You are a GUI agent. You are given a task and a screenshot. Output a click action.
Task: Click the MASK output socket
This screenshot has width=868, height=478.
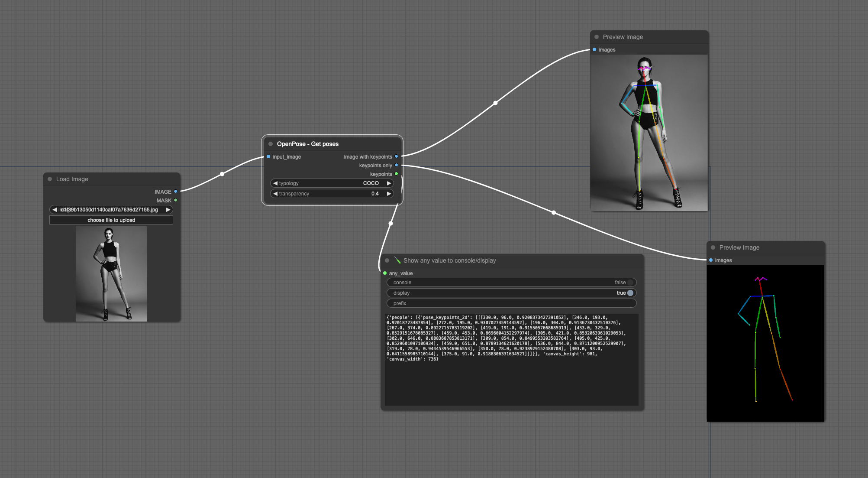pyautogui.click(x=175, y=200)
